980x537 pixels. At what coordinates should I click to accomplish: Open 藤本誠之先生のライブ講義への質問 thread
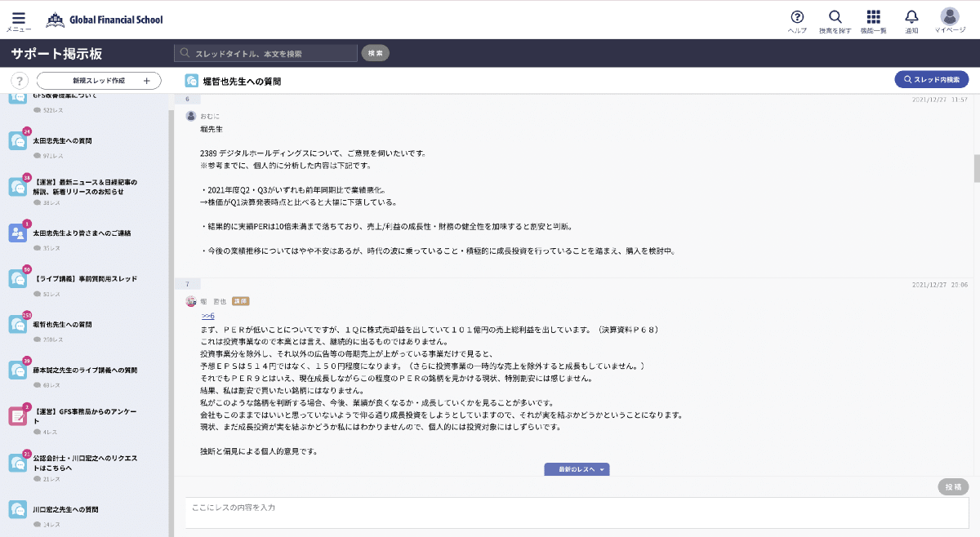(85, 370)
